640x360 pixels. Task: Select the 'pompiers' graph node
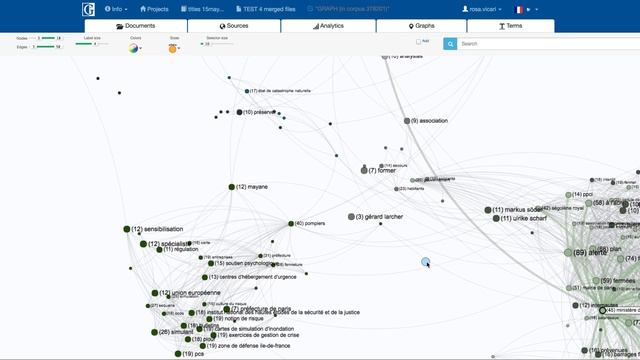[291, 224]
